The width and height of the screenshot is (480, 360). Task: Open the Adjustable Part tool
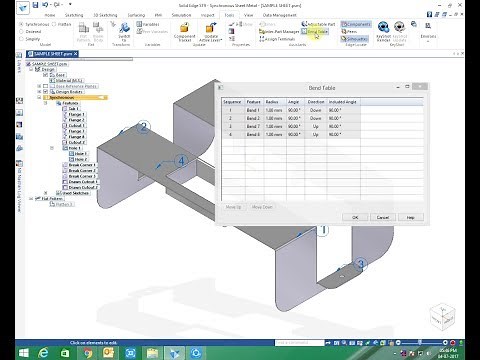click(318, 24)
